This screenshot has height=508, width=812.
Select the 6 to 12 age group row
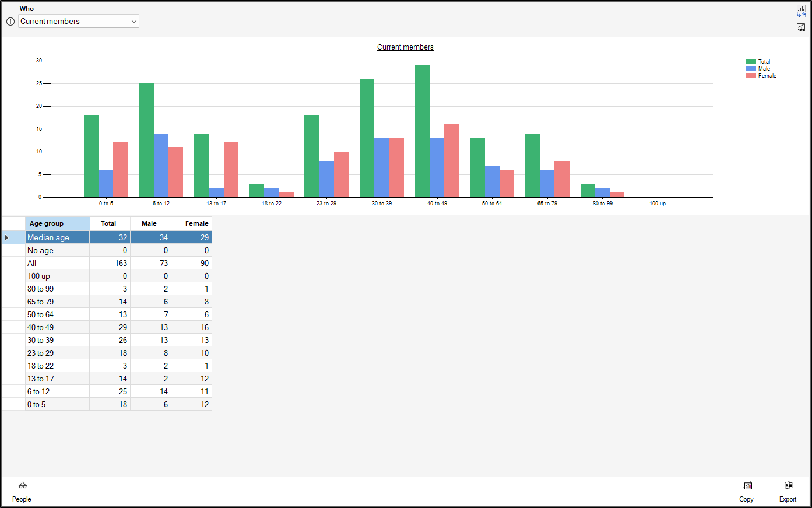point(57,391)
